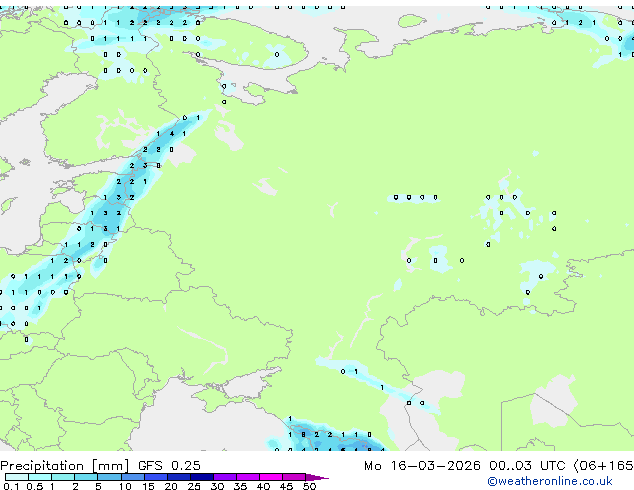The image size is (634, 490).
Task: Pick the 20 mm dark blue legend swatch
Action: coord(178,477)
